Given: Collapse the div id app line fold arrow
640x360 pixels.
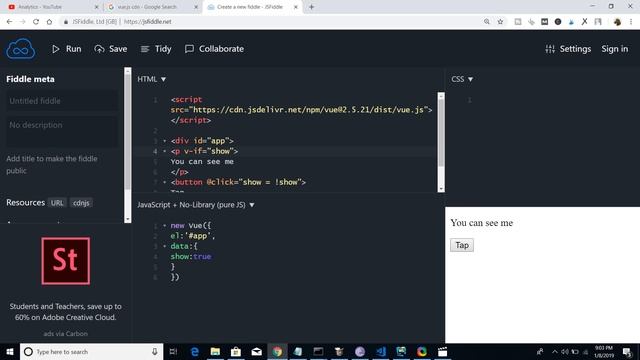Looking at the screenshot, I should 164,141.
